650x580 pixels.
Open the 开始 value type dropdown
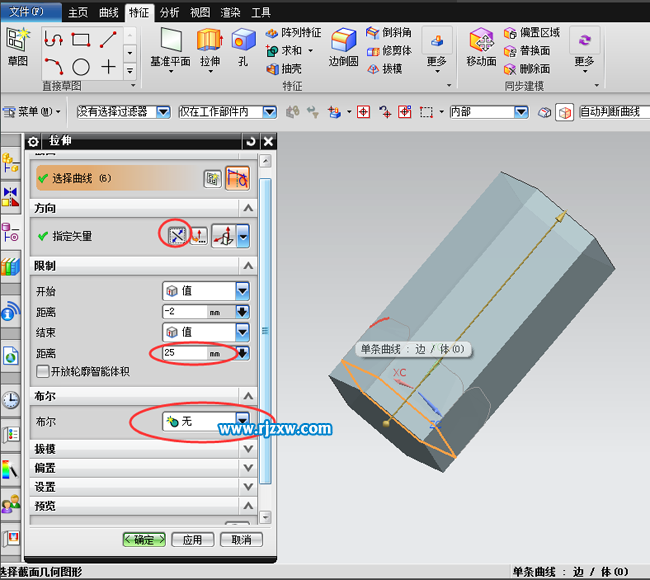pos(243,291)
